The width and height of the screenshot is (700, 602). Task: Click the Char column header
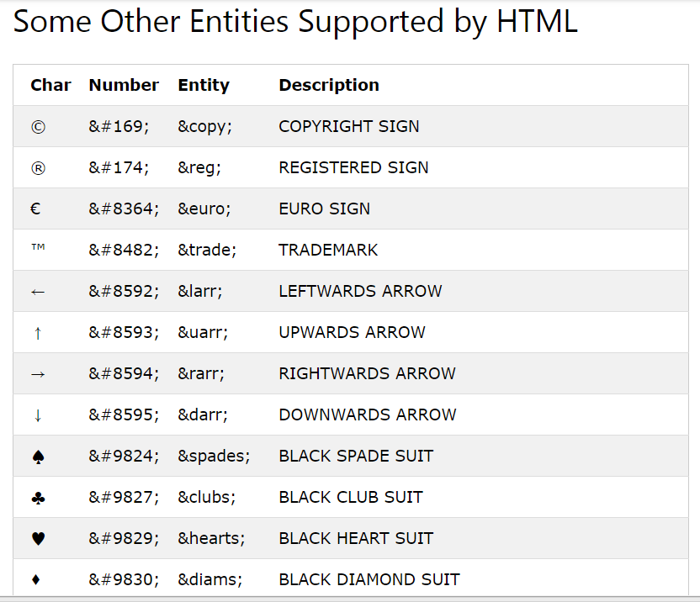click(x=50, y=85)
